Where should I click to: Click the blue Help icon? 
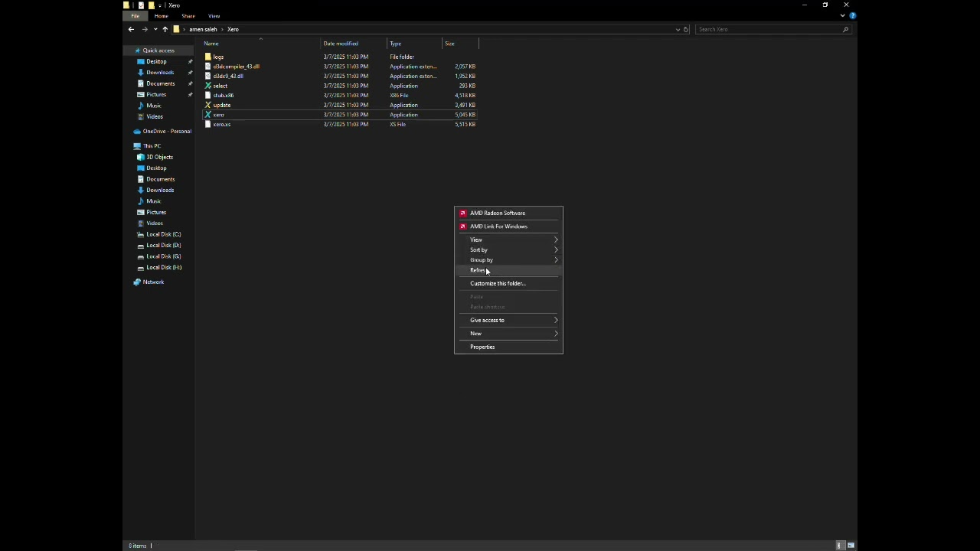click(x=852, y=15)
